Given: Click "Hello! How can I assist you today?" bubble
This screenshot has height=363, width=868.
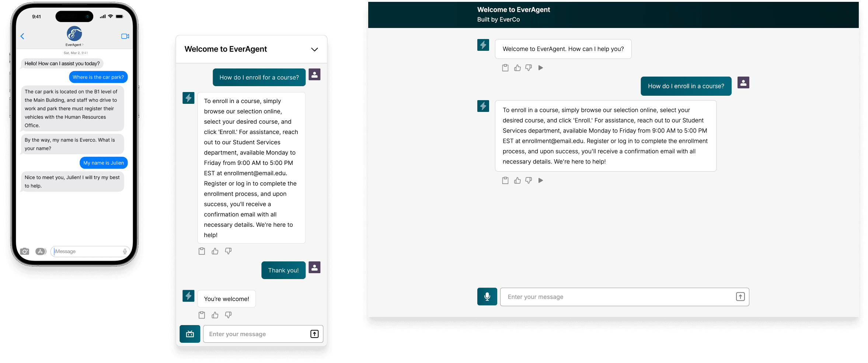Looking at the screenshot, I should [x=62, y=63].
